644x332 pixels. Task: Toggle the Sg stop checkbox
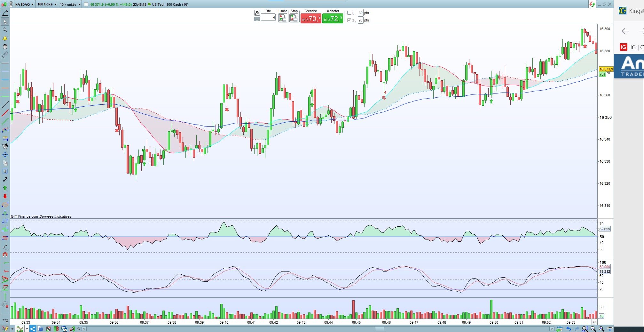(x=349, y=20)
